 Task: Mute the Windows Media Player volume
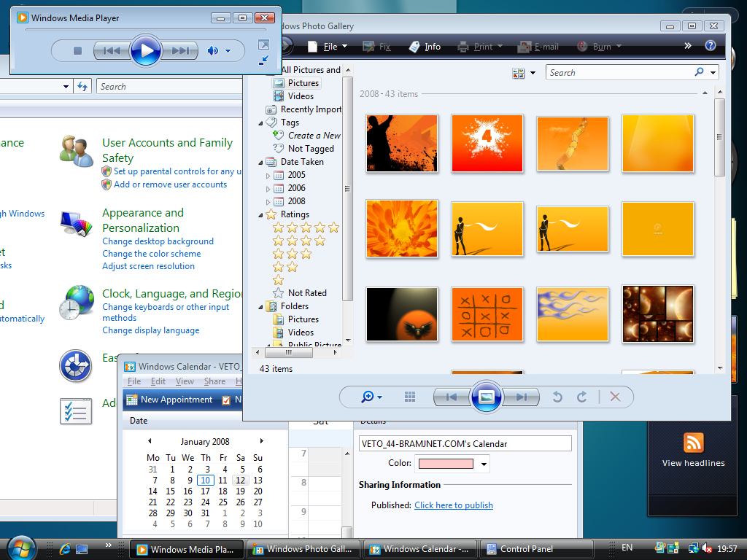click(x=212, y=50)
